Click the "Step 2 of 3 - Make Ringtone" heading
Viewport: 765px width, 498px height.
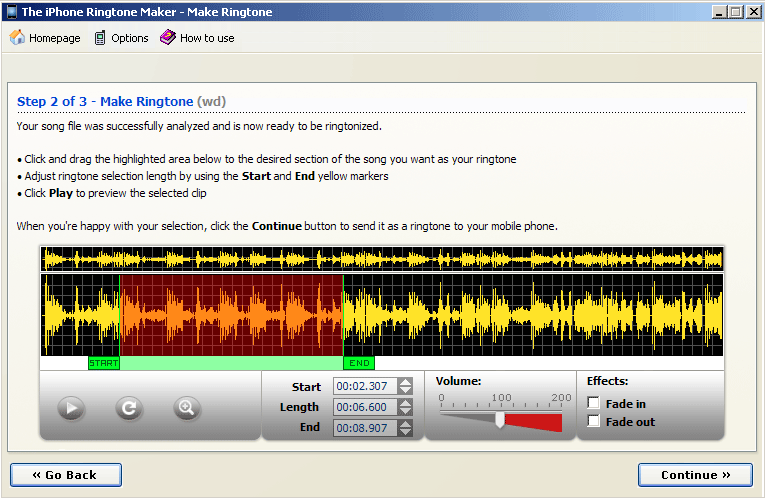coord(105,101)
